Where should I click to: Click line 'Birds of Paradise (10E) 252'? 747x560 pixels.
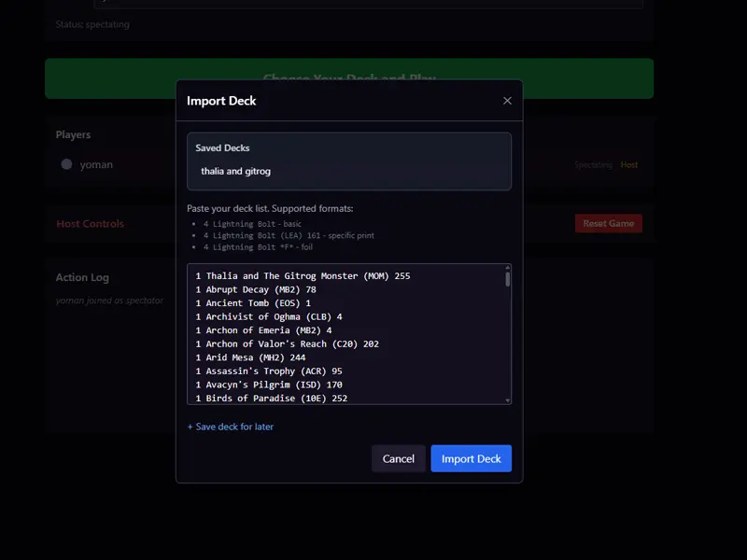pos(272,399)
